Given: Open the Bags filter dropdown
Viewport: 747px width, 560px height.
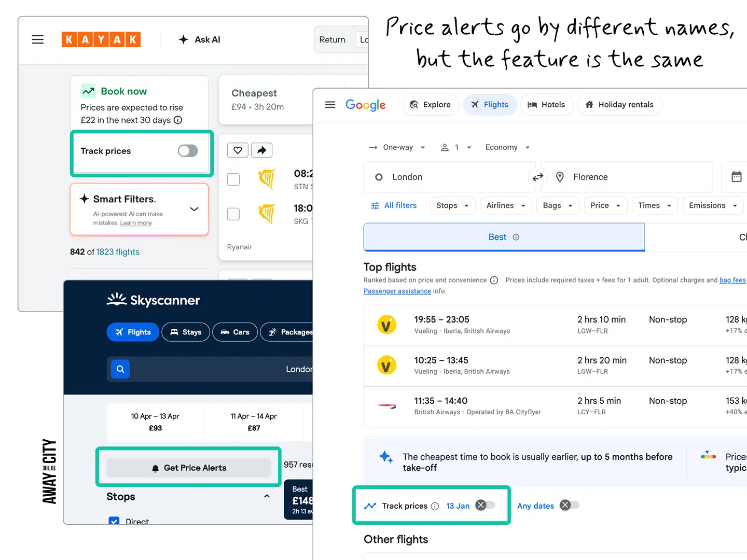Looking at the screenshot, I should click(x=558, y=205).
